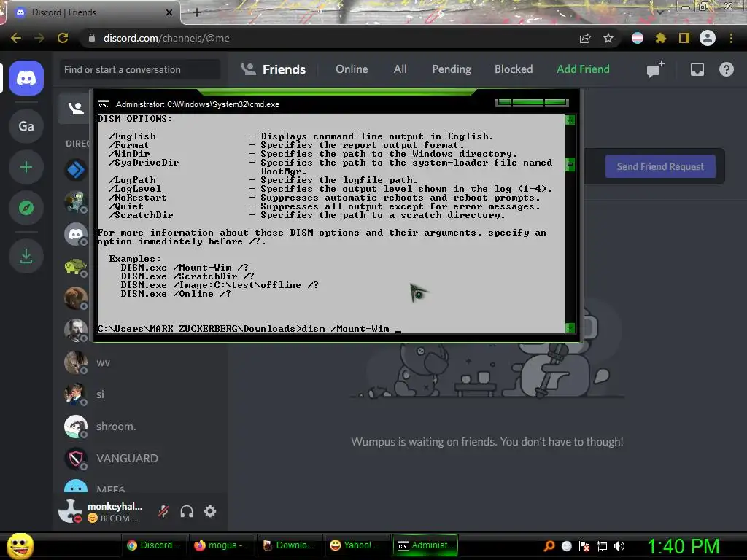Click the Action Center flag tray icon
The image size is (747, 560).
coord(584,546)
